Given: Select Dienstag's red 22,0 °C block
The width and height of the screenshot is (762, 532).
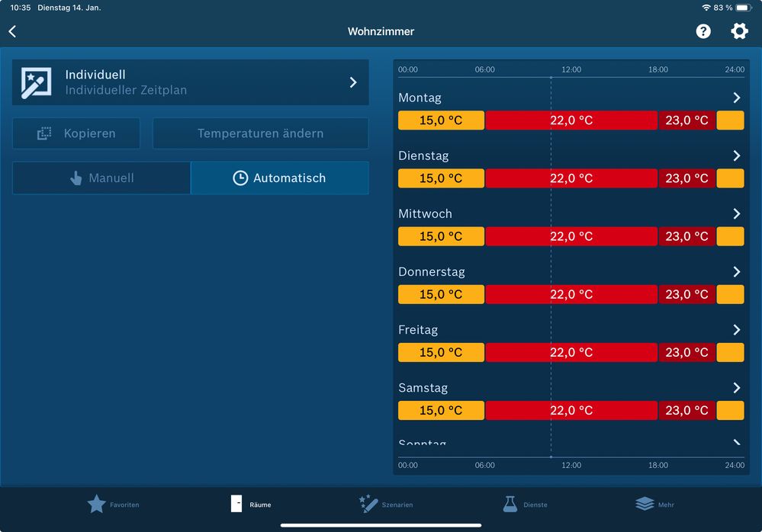Looking at the screenshot, I should pyautogui.click(x=571, y=178).
